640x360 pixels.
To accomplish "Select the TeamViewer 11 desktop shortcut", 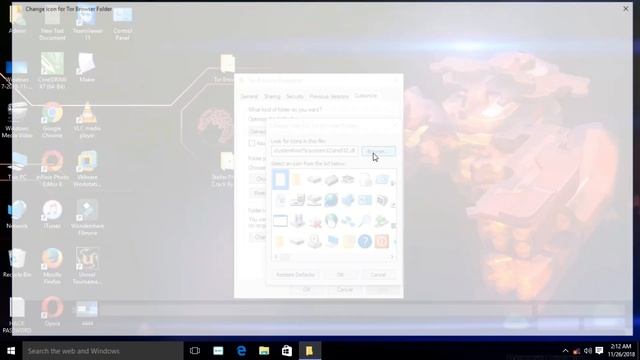I will coord(87,24).
